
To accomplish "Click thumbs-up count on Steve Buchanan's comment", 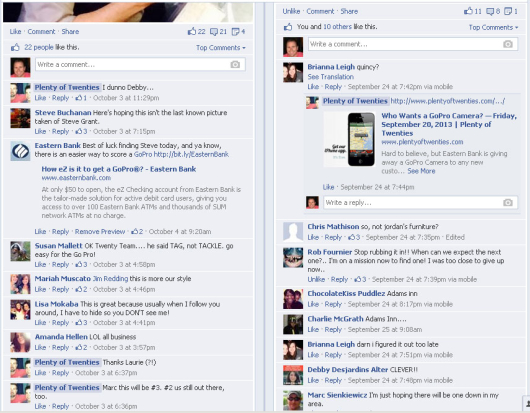I will [x=81, y=131].
